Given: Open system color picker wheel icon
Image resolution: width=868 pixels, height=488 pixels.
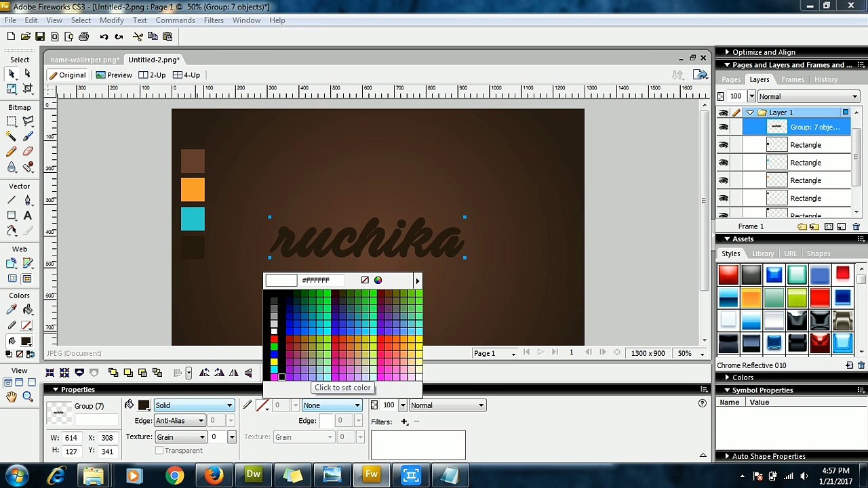Looking at the screenshot, I should tap(378, 280).
